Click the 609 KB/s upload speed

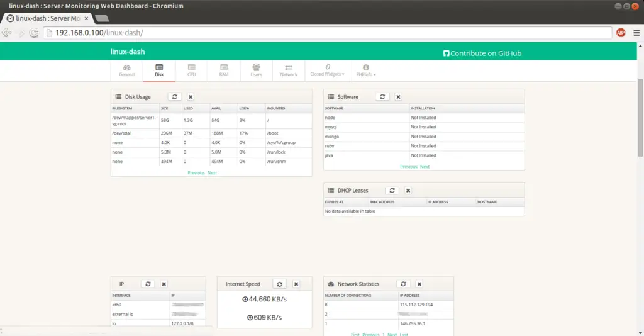click(x=265, y=318)
